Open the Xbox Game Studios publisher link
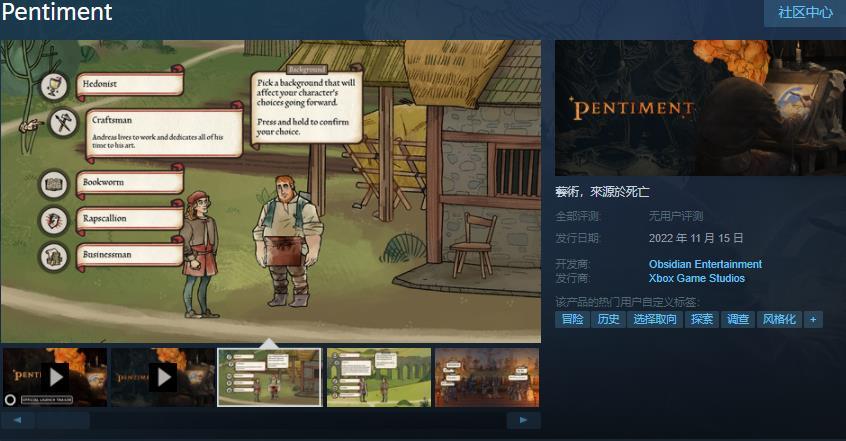 pos(697,278)
